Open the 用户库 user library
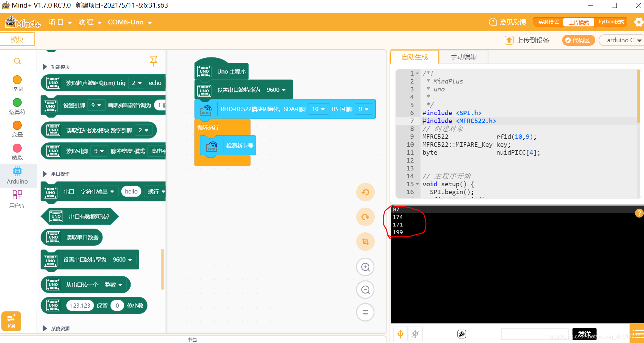644x343 pixels. [x=17, y=199]
